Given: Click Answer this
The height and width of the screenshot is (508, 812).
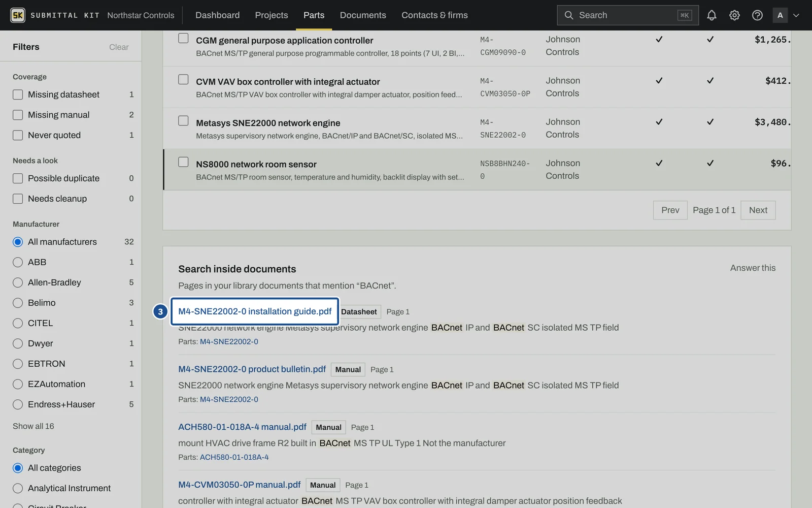Looking at the screenshot, I should coord(753,268).
